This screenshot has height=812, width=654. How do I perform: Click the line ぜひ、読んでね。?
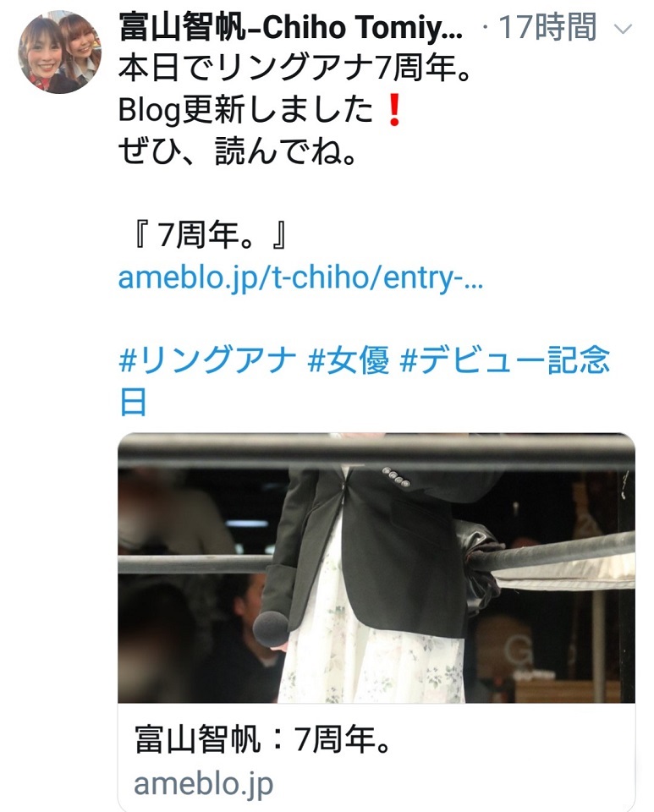(x=238, y=152)
